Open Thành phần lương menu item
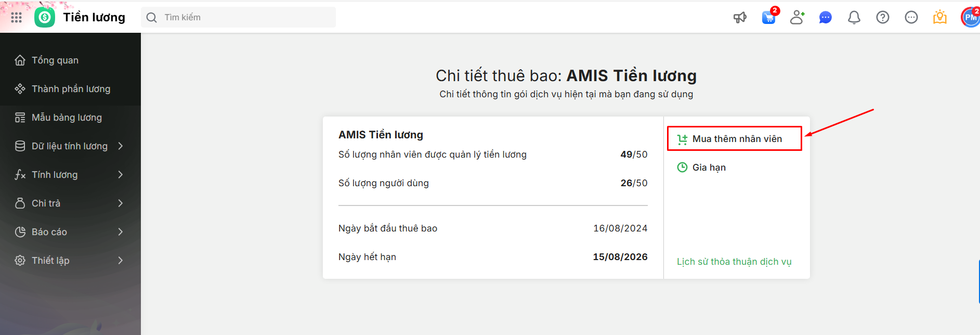Screen dimensions: 980x335 (x=70, y=89)
